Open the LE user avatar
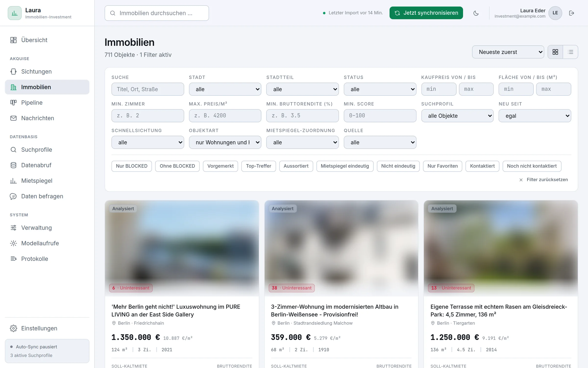 tap(555, 13)
